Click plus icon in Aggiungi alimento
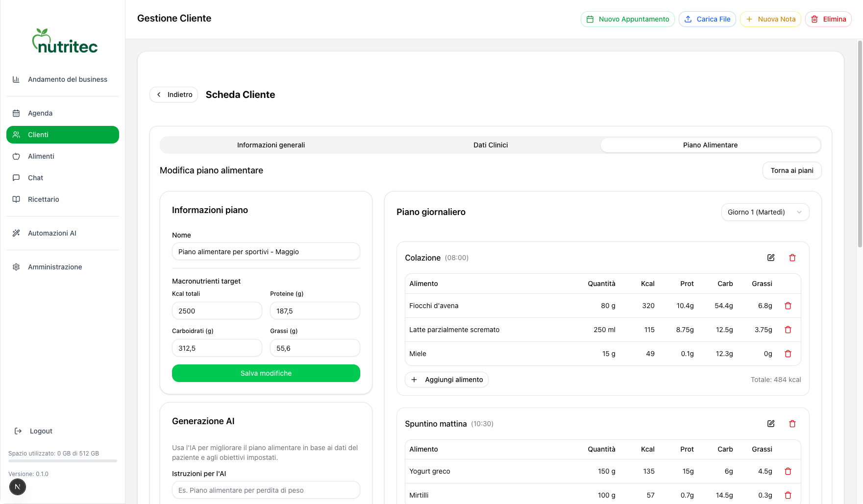The image size is (863, 504). pos(414,380)
